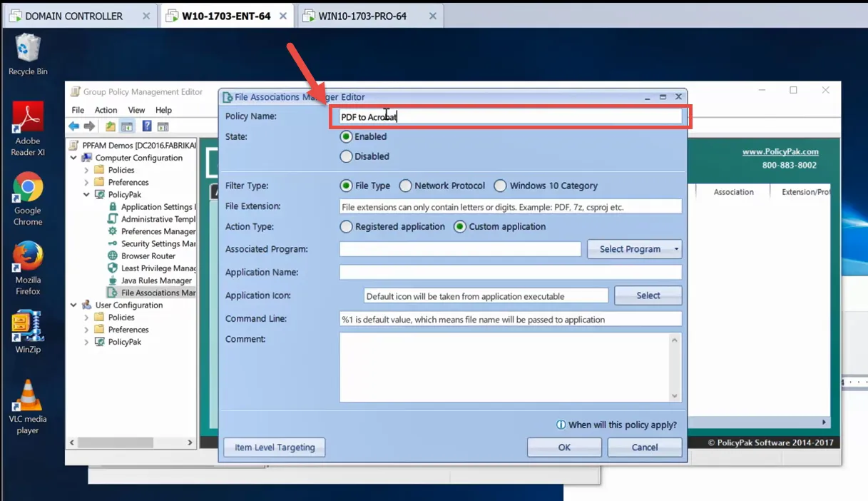The height and width of the screenshot is (501, 868).
Task: Select the Enabled state radio button
Action: [347, 136]
